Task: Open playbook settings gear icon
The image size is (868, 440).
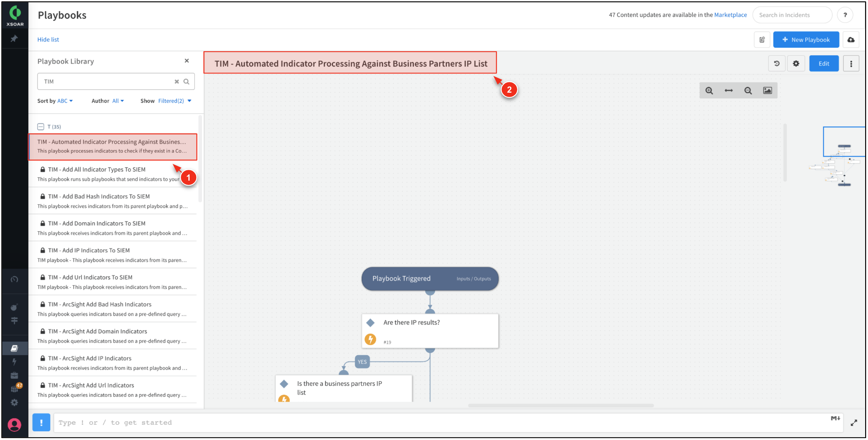Action: click(x=796, y=64)
